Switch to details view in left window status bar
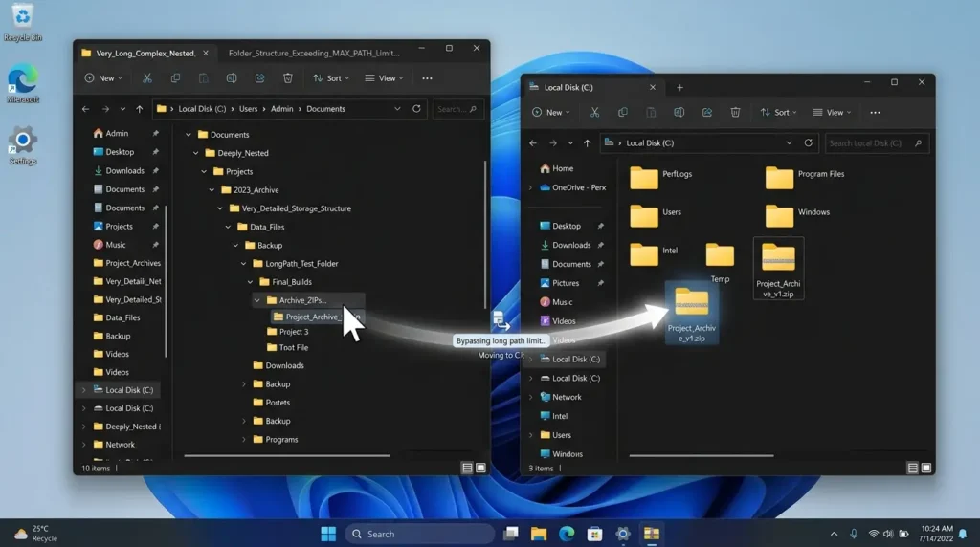This screenshot has height=547, width=980. (467, 468)
